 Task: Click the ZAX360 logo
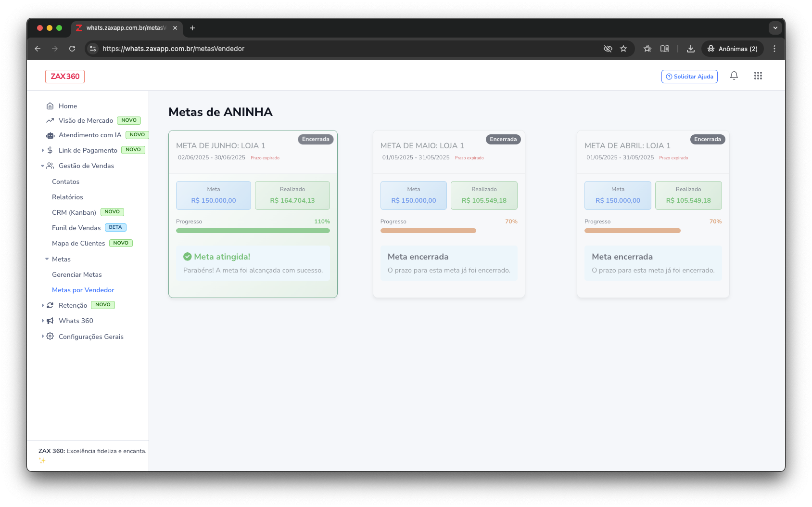65,77
